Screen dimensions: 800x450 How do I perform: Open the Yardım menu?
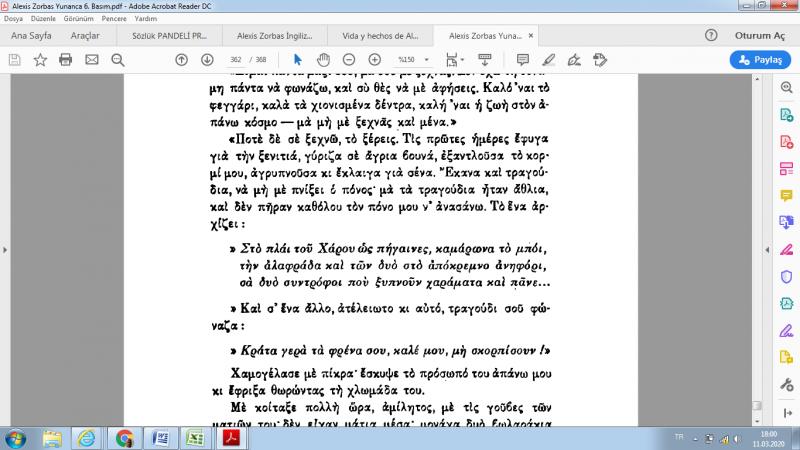click(146, 18)
